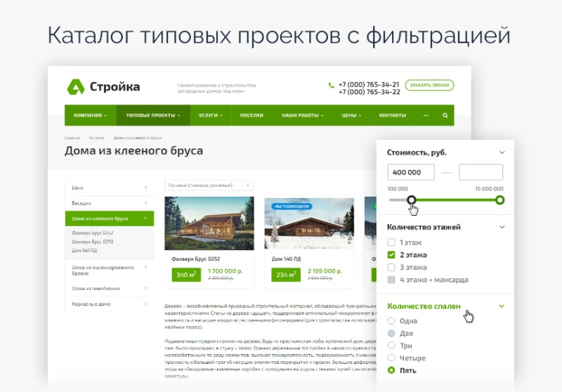
Task: Open the Фахверк Брус 0250 sidebar link
Action: pos(93,242)
